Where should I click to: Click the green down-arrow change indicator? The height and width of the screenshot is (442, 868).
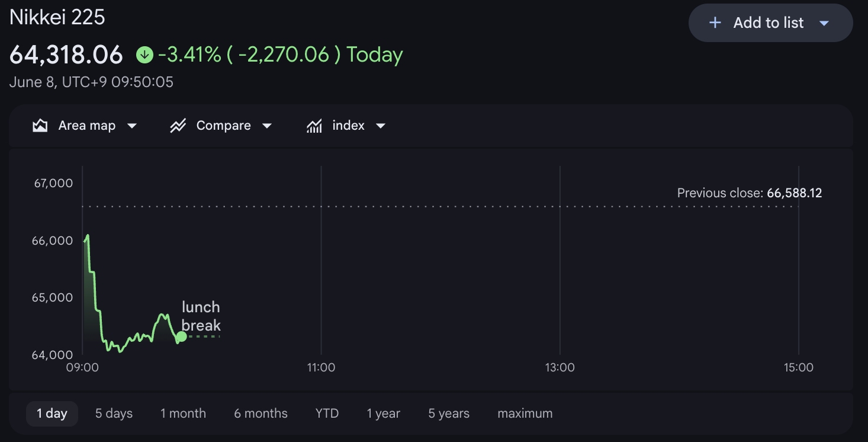tap(144, 55)
